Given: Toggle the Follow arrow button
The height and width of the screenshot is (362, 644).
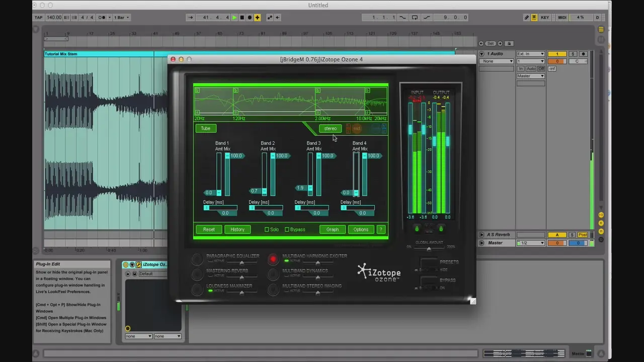Looking at the screenshot, I should click(x=190, y=18).
